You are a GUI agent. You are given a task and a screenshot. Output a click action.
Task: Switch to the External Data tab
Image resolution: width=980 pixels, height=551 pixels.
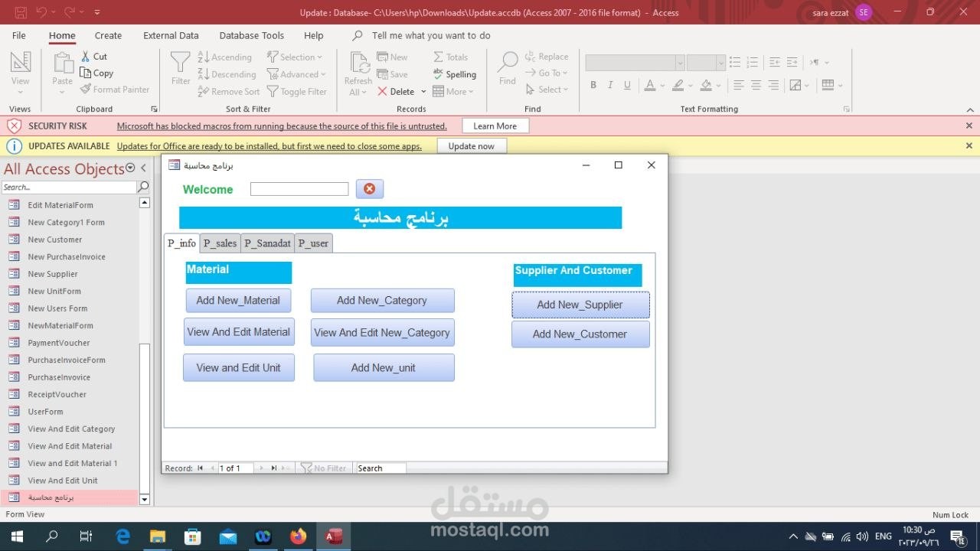tap(171, 35)
